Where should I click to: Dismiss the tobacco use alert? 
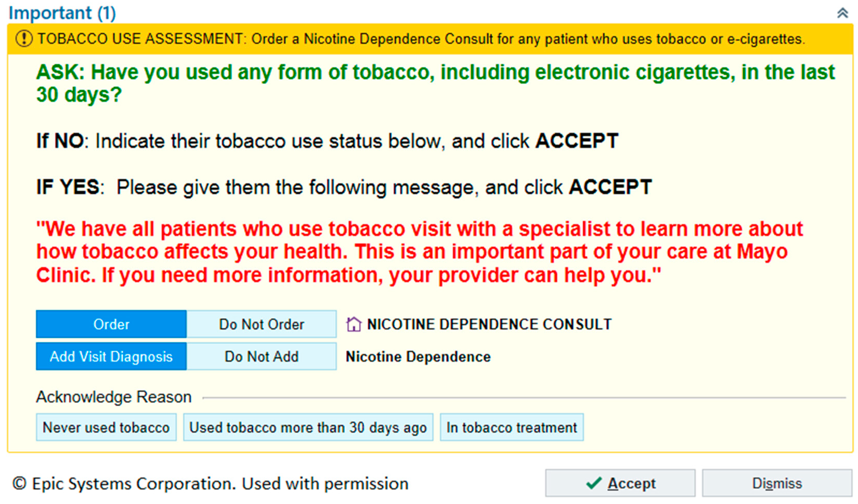click(777, 483)
